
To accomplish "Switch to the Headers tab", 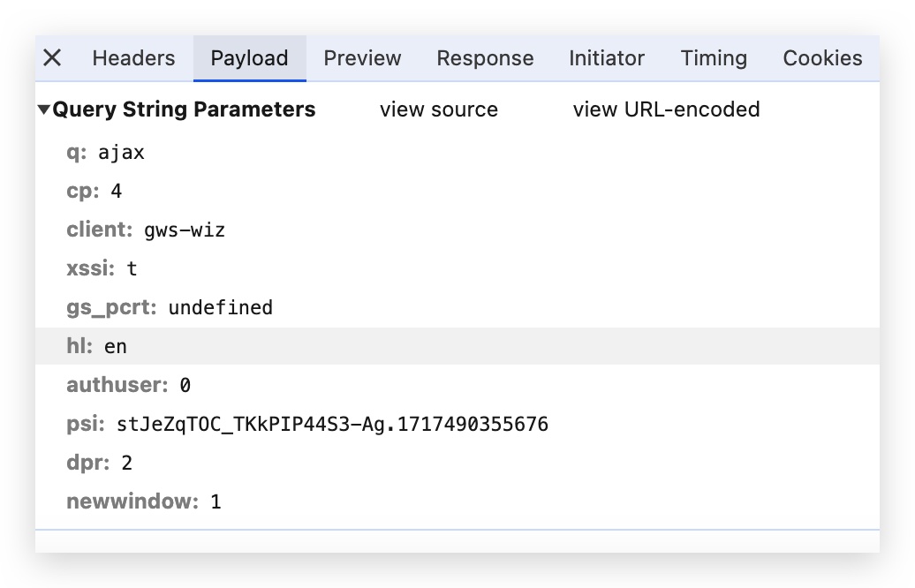I will tap(133, 58).
